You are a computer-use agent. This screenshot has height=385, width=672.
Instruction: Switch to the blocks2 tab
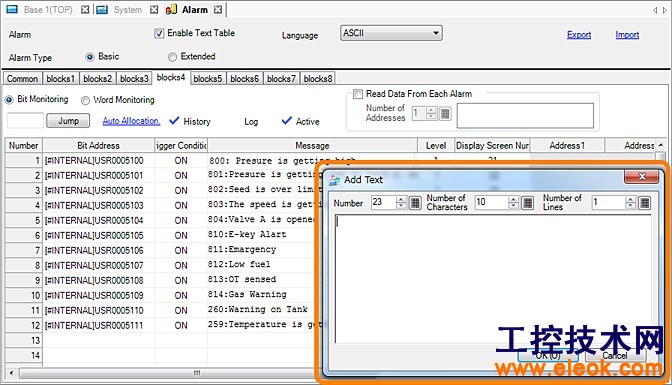pyautogui.click(x=97, y=79)
